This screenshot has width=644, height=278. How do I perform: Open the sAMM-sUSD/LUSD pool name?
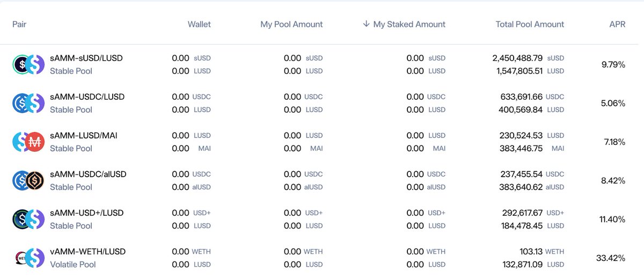tap(86, 58)
